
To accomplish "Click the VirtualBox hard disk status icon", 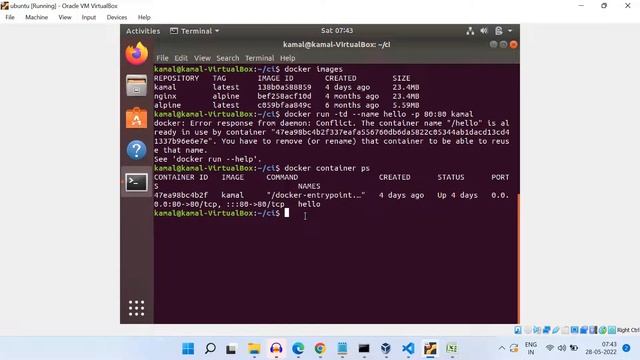I will coord(518,330).
